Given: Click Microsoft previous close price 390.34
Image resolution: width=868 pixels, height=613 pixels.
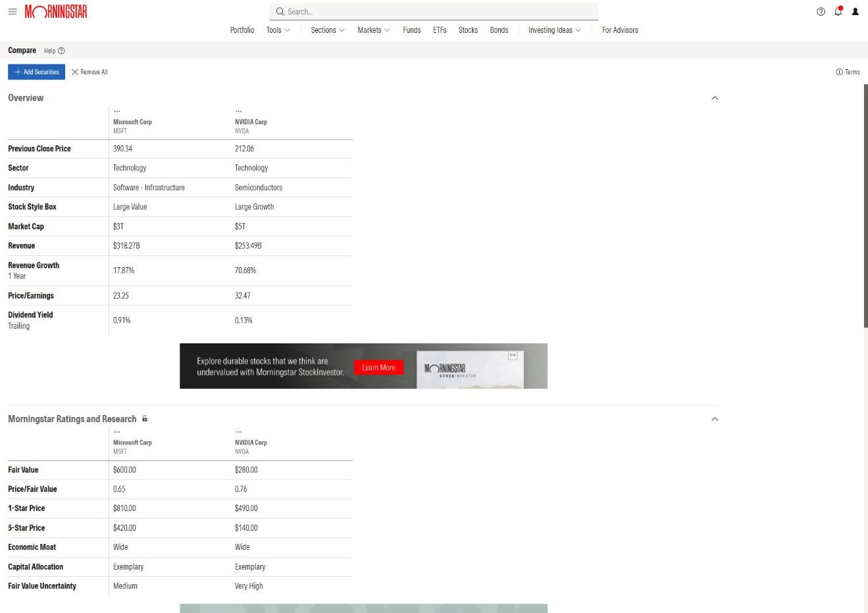Looking at the screenshot, I should (122, 149).
